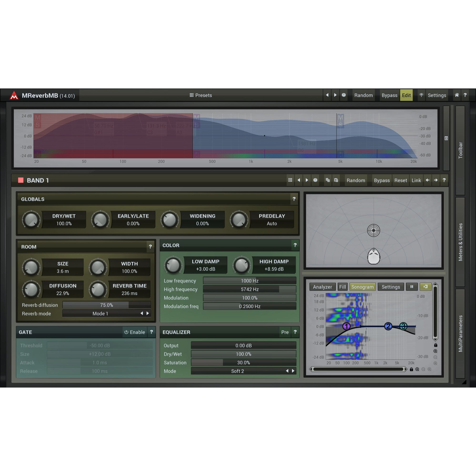Click the Saturation slider bar
This screenshot has width=476, height=476.
pyautogui.click(x=244, y=362)
